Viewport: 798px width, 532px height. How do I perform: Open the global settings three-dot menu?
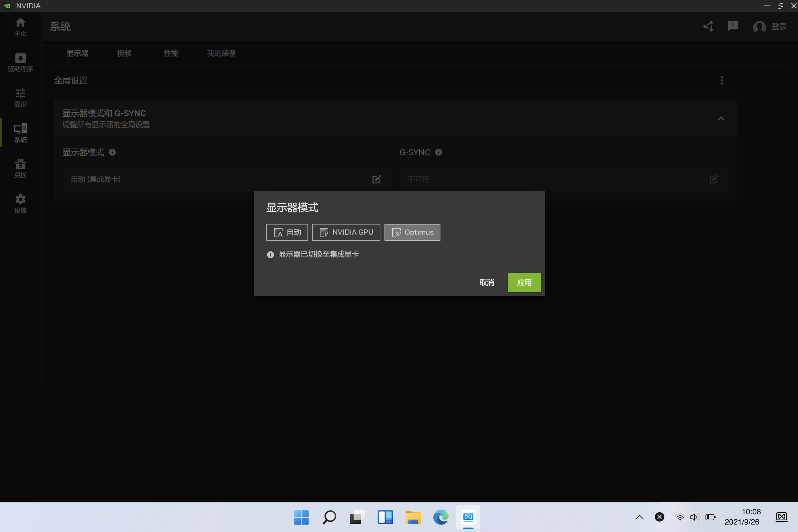pyautogui.click(x=722, y=80)
